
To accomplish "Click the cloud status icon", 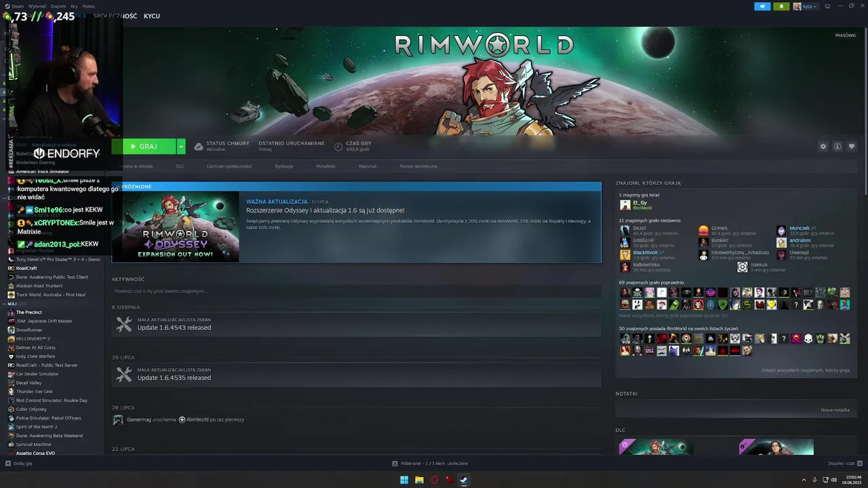I will [x=199, y=146].
